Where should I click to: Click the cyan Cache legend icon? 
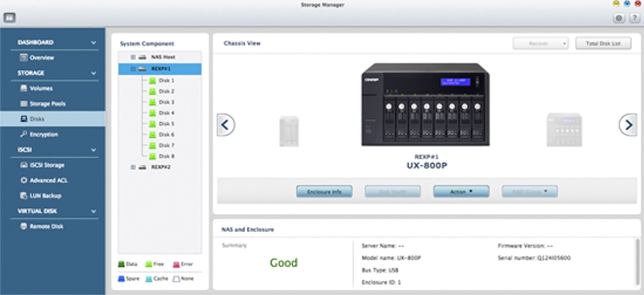point(149,279)
